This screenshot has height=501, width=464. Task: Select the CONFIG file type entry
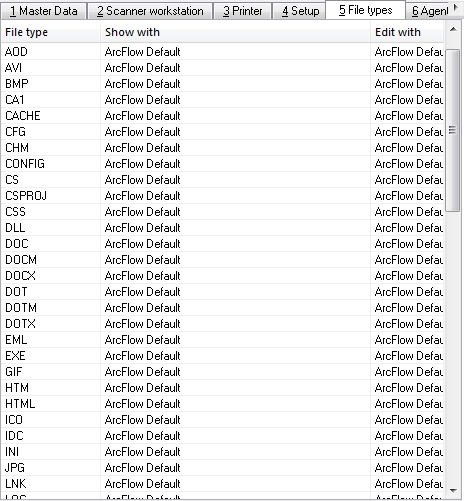pos(222,164)
